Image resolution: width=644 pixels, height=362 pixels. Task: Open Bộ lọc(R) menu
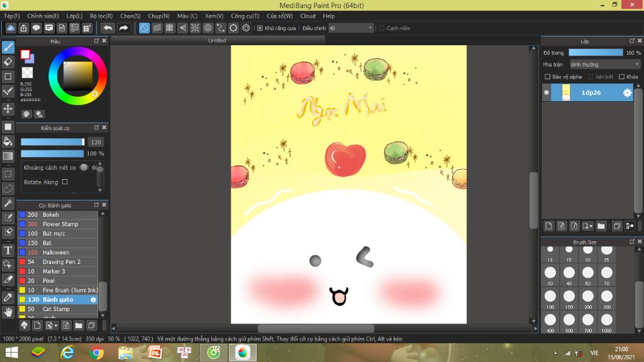click(101, 16)
